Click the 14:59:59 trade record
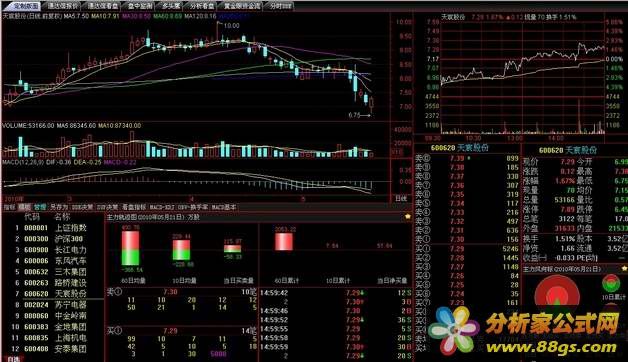628x362 pixels. tap(336, 347)
